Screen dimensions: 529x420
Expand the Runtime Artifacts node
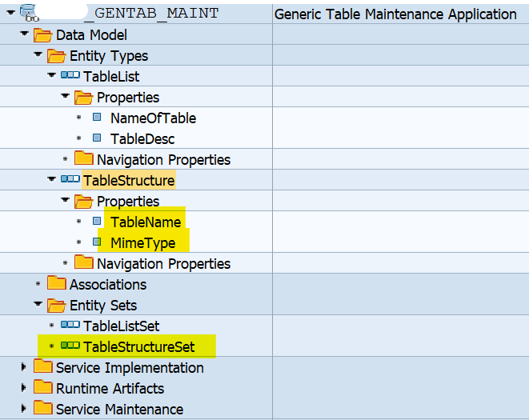[23, 388]
